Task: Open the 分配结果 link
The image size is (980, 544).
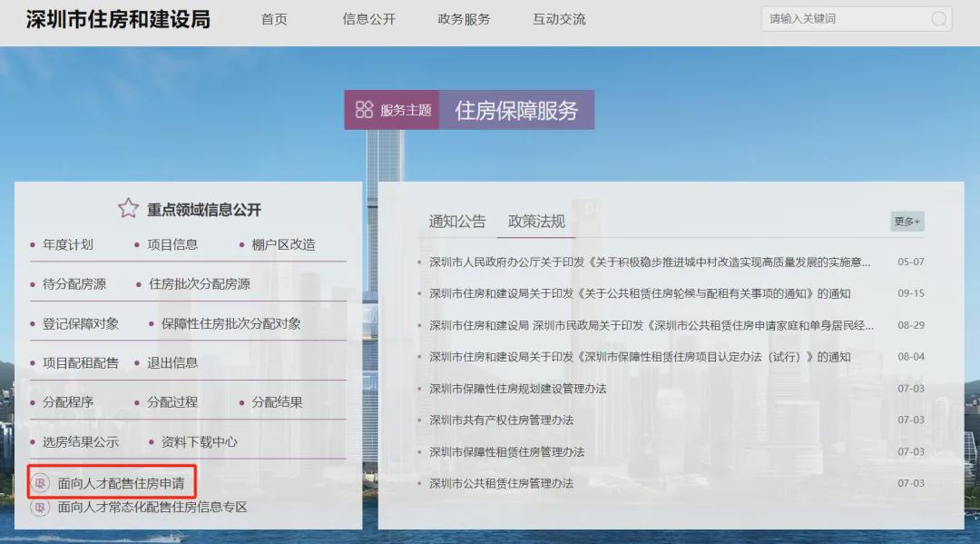Action: point(277,402)
